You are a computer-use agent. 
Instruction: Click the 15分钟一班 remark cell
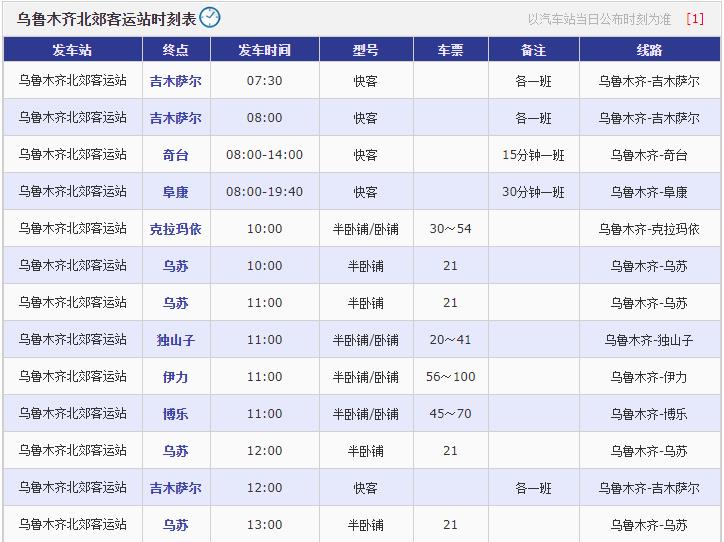(x=533, y=155)
